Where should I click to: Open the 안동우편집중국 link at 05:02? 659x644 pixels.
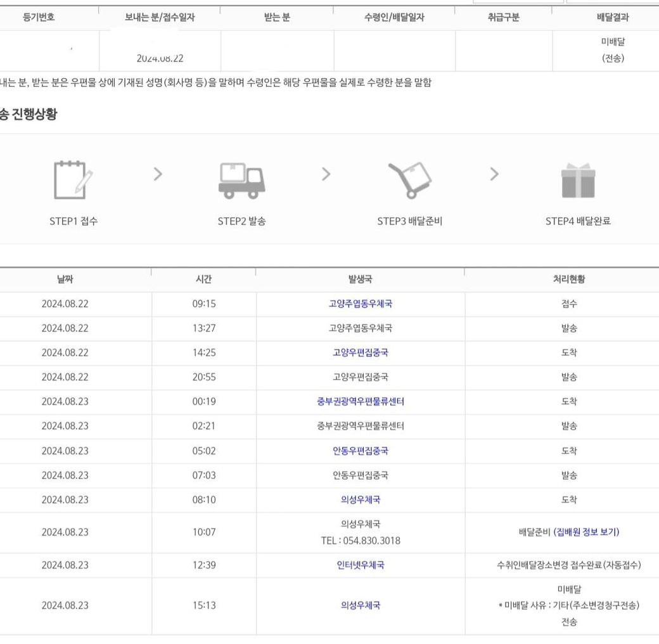pos(360,451)
